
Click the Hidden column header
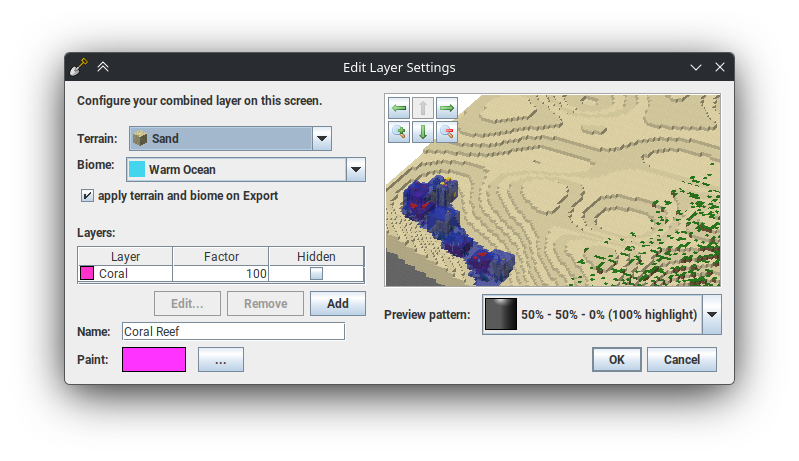point(316,256)
